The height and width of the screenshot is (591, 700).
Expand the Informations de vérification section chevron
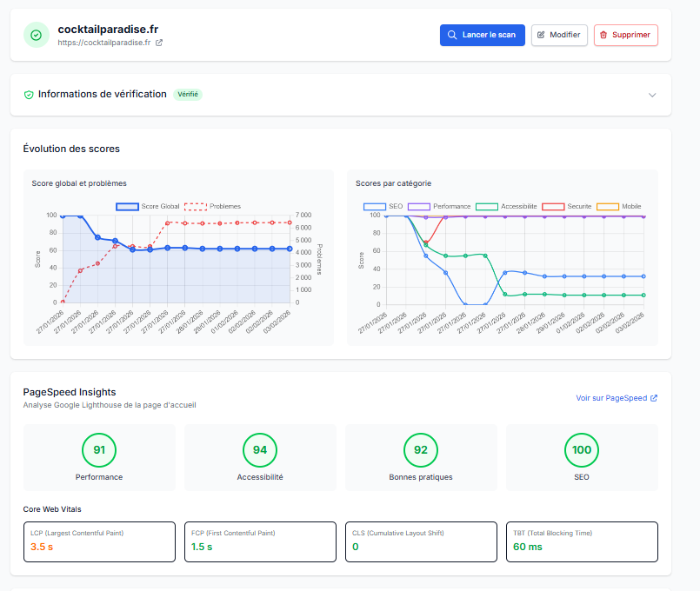[x=654, y=94]
